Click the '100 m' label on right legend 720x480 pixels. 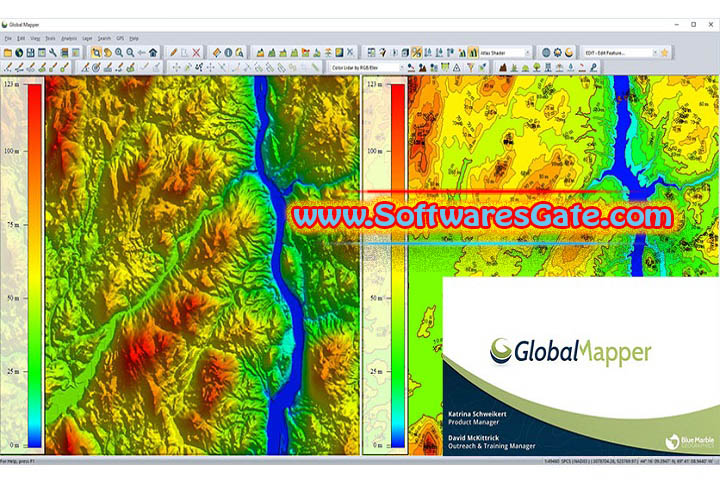point(375,151)
